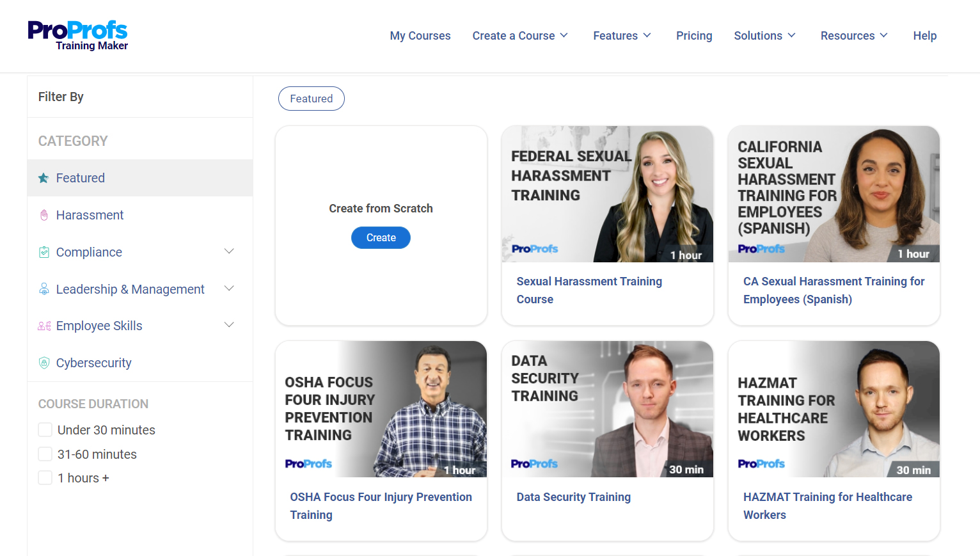Click the Compliance clipboard icon
This screenshot has height=556, width=980.
[44, 252]
